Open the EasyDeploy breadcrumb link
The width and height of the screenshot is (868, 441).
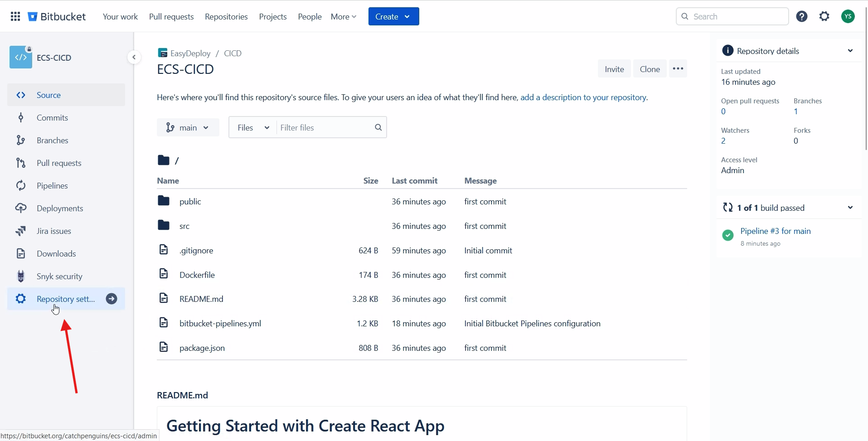(190, 53)
